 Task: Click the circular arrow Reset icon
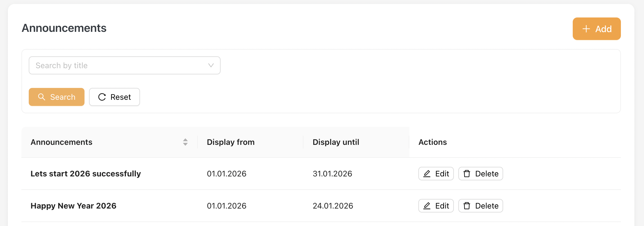point(102,97)
